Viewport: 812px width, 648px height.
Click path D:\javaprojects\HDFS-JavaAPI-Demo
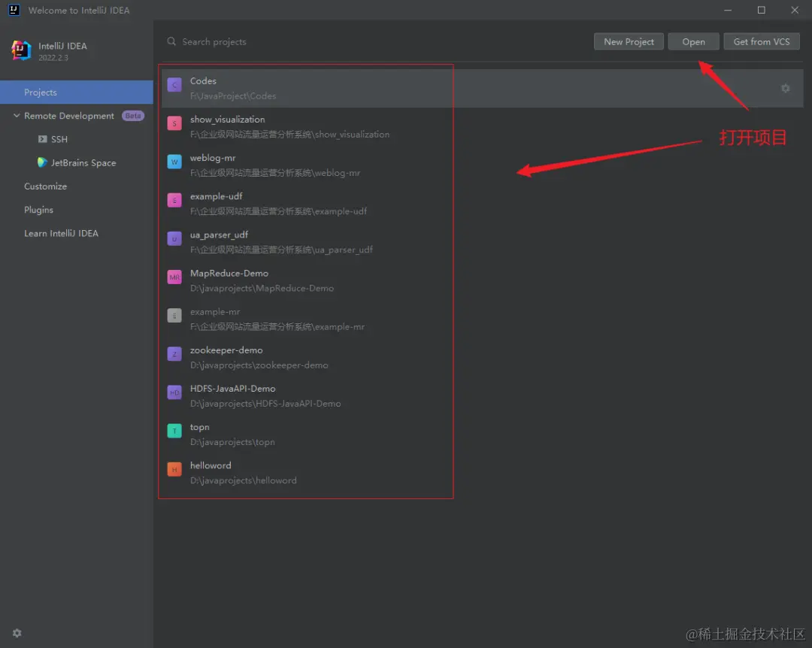pos(265,404)
